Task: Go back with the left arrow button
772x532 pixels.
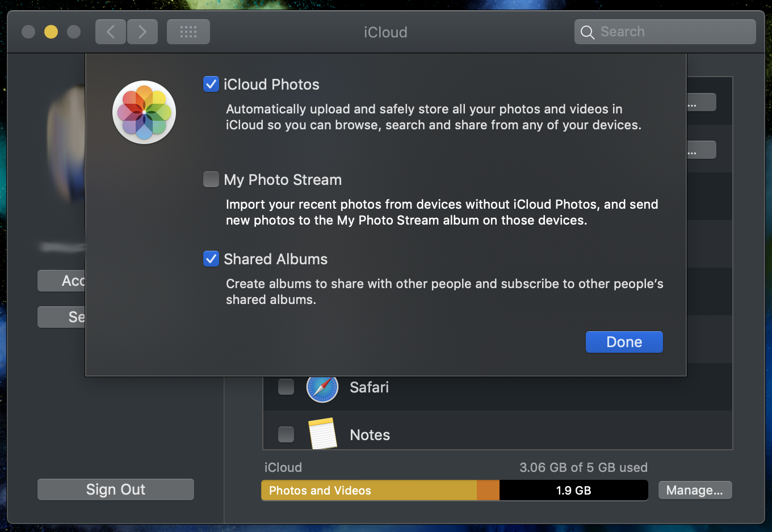Action: (x=111, y=32)
